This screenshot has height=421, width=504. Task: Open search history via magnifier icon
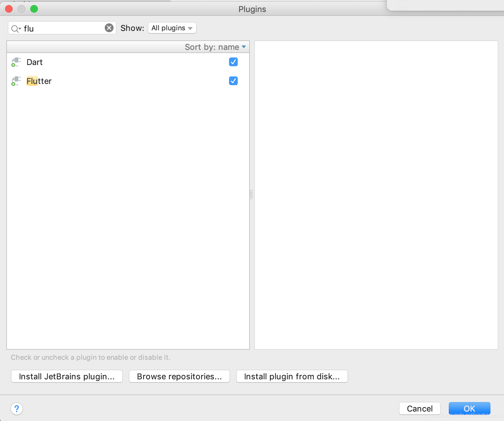click(16, 29)
